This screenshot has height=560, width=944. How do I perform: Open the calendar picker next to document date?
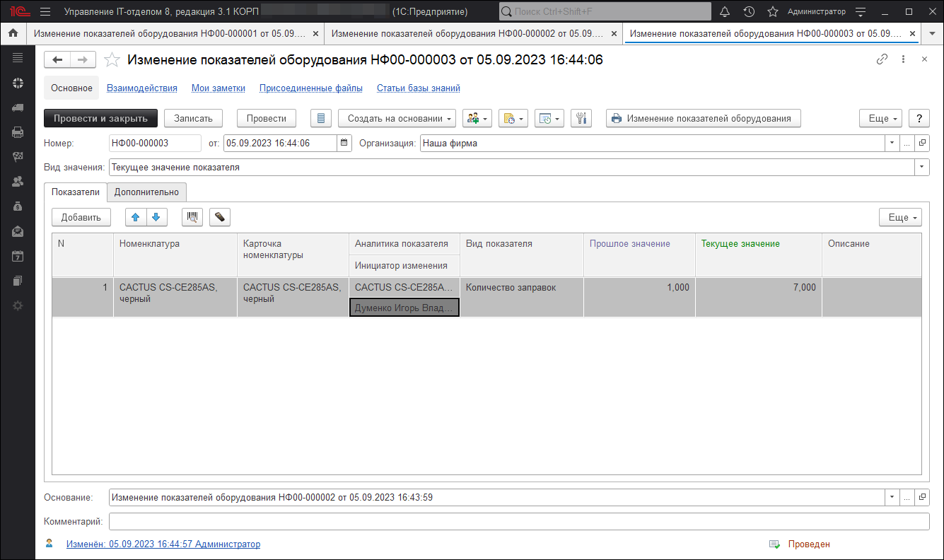point(344,143)
